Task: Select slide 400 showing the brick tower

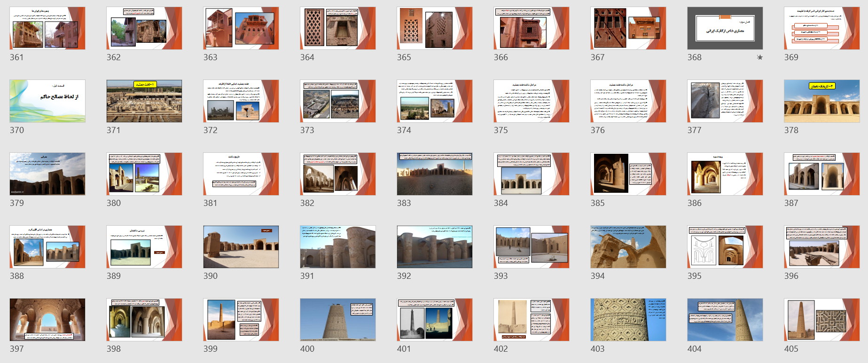Action: point(338,320)
